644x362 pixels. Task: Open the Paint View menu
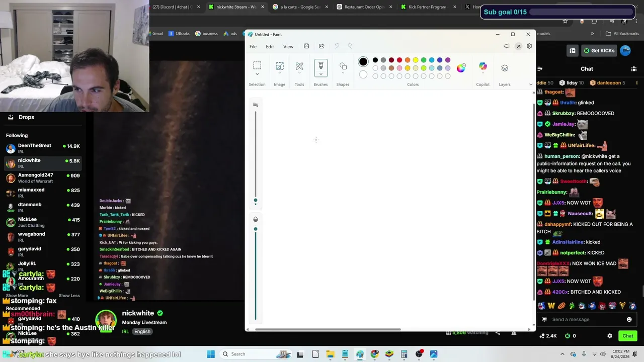pos(288,47)
